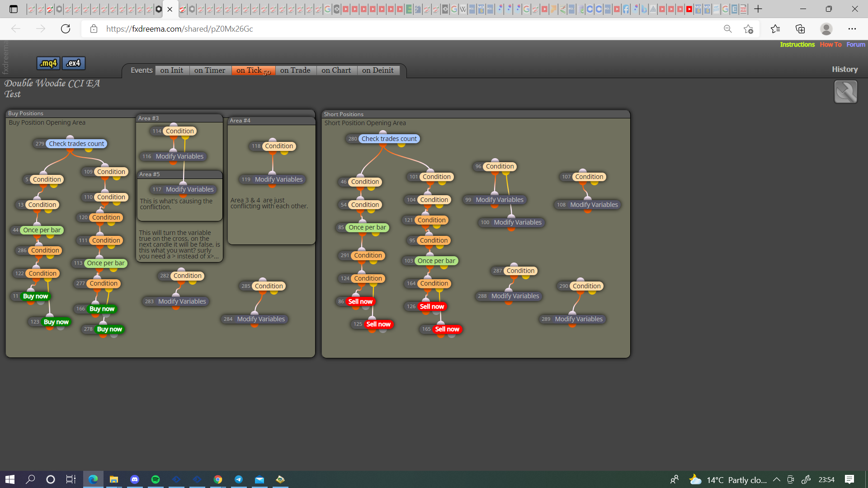Click the "Buy Positions" area title
Image resolution: width=868 pixels, height=488 pixels.
[26, 113]
